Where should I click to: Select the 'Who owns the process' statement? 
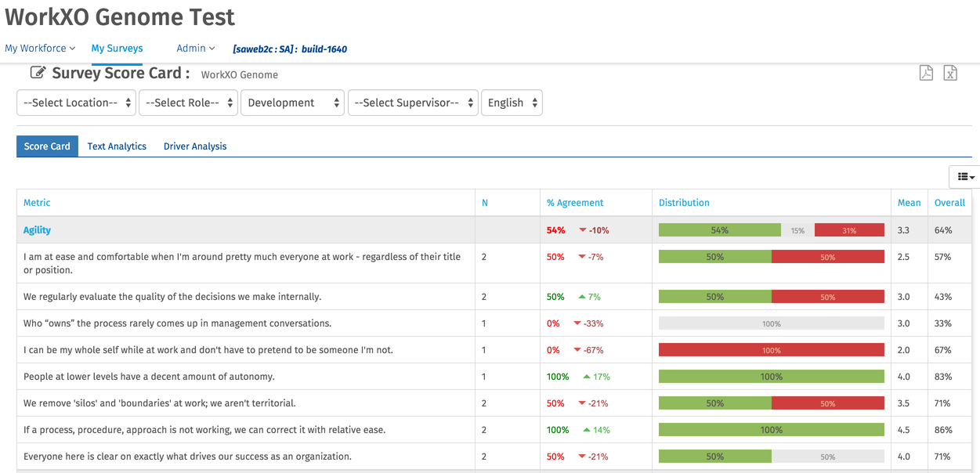pyautogui.click(x=177, y=323)
